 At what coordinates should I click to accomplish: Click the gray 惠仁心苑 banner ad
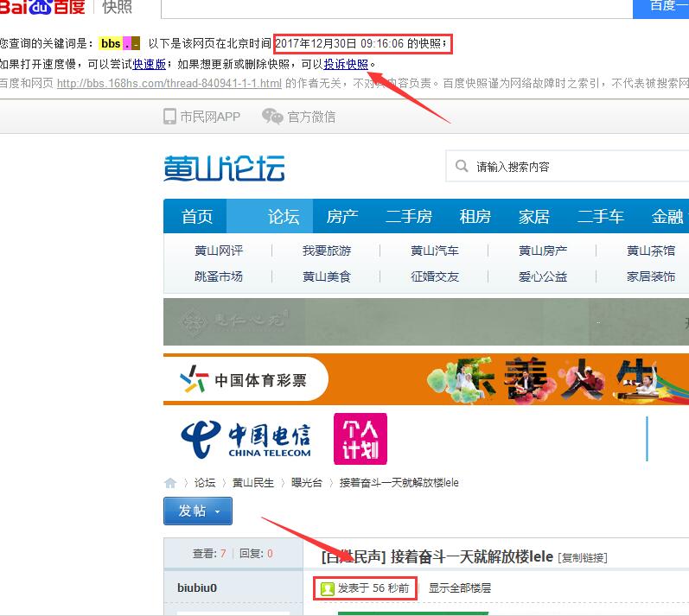tap(426, 322)
